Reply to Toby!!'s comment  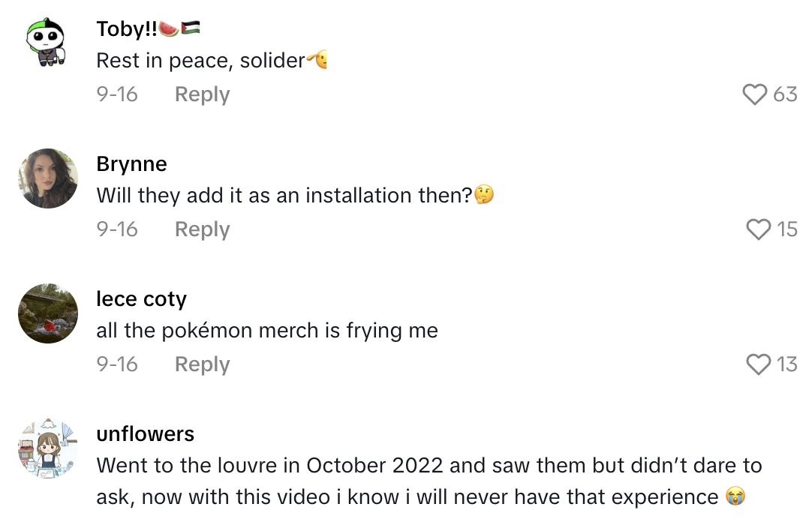point(201,94)
